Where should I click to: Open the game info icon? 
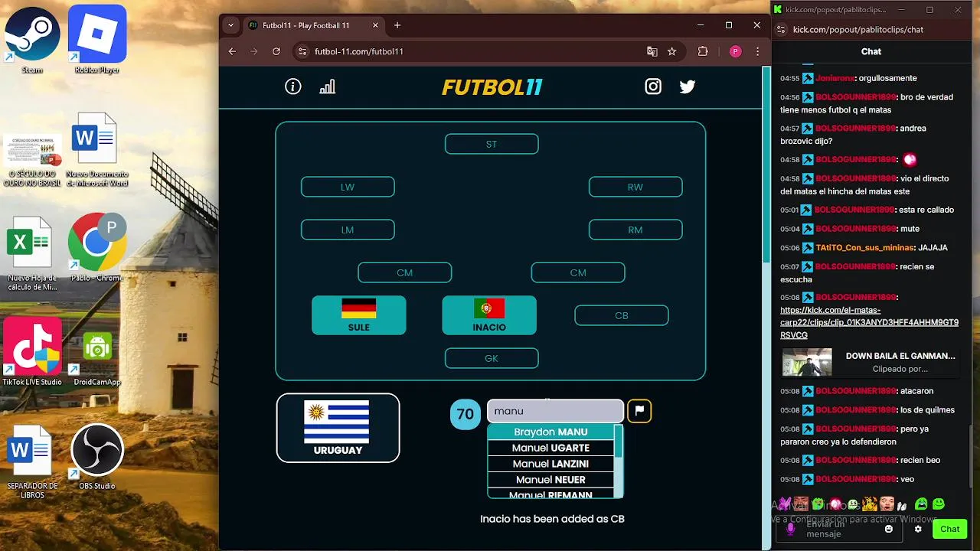point(293,86)
